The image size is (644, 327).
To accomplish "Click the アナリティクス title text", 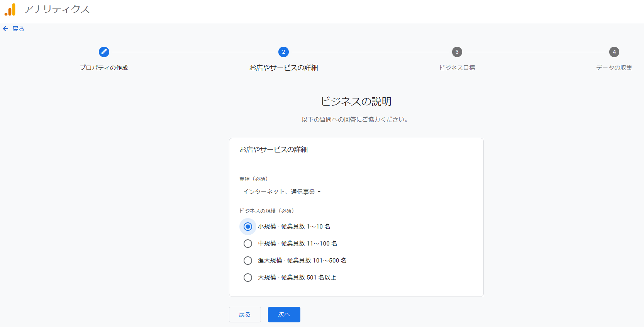I will coord(57,9).
